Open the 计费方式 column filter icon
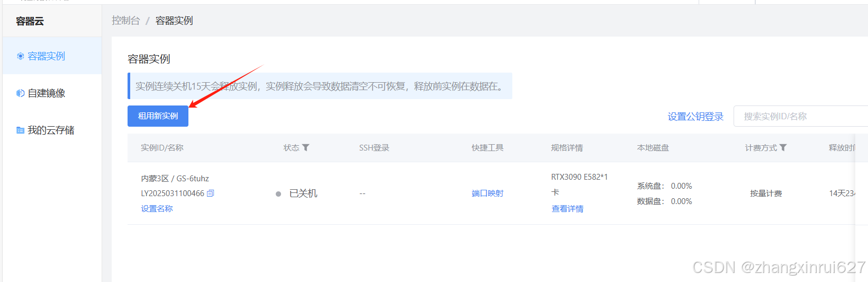Screen dimensions: 868x282 pyautogui.click(x=783, y=148)
